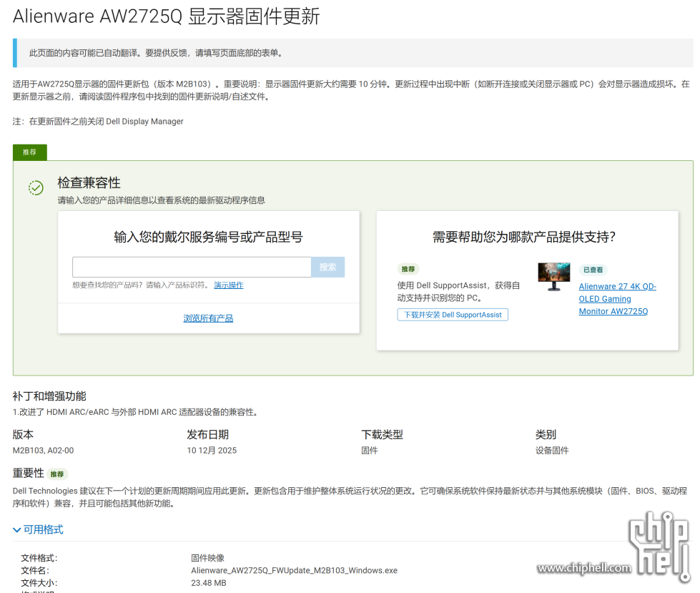This screenshot has height=593, width=700.
Task: Click the www.chiphell.com watermark text
Action: coord(584,569)
